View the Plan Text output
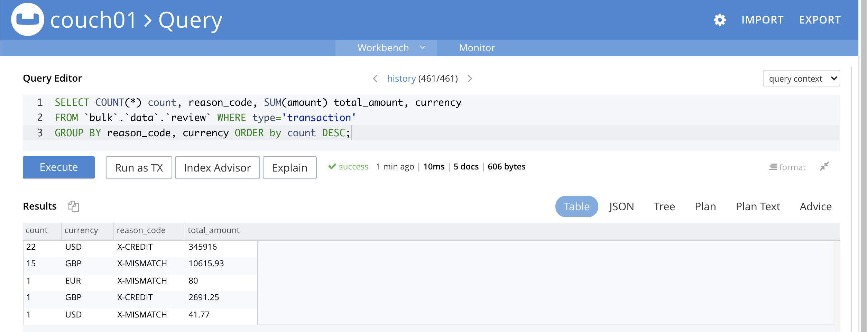This screenshot has height=332, width=868. [x=758, y=206]
